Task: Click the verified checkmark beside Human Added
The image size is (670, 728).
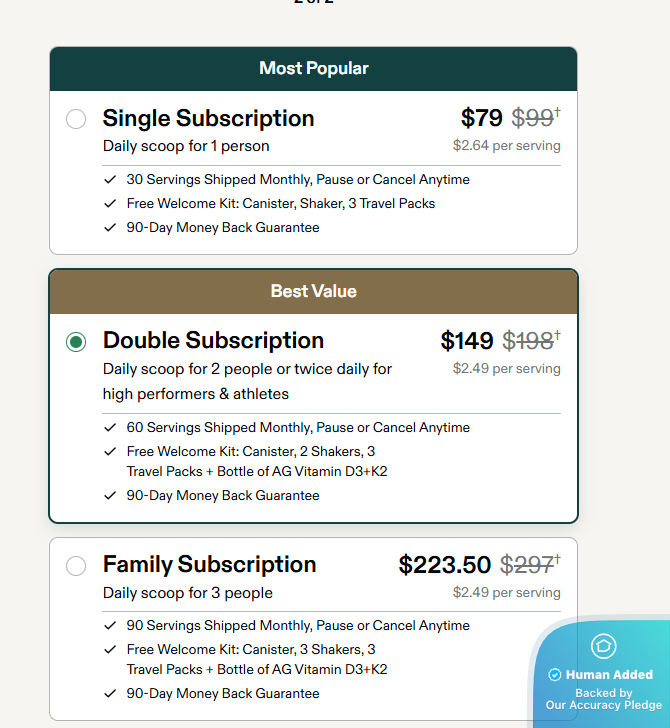Action: pos(555,675)
